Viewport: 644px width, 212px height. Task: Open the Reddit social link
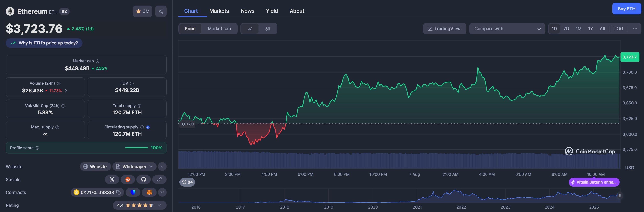[128, 179]
